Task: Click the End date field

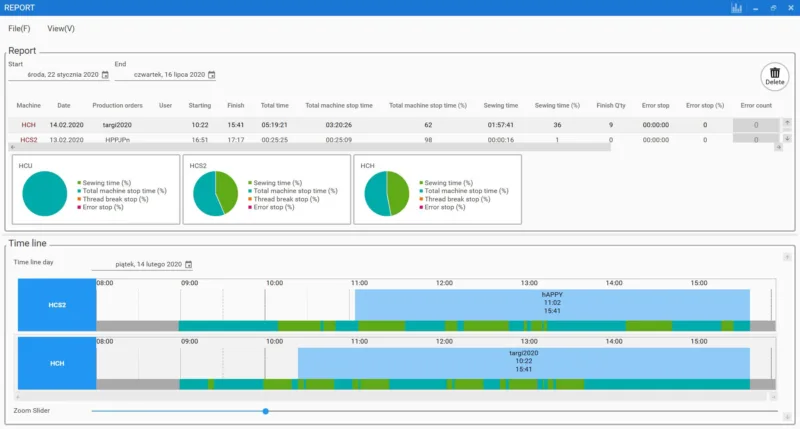Action: [165, 75]
